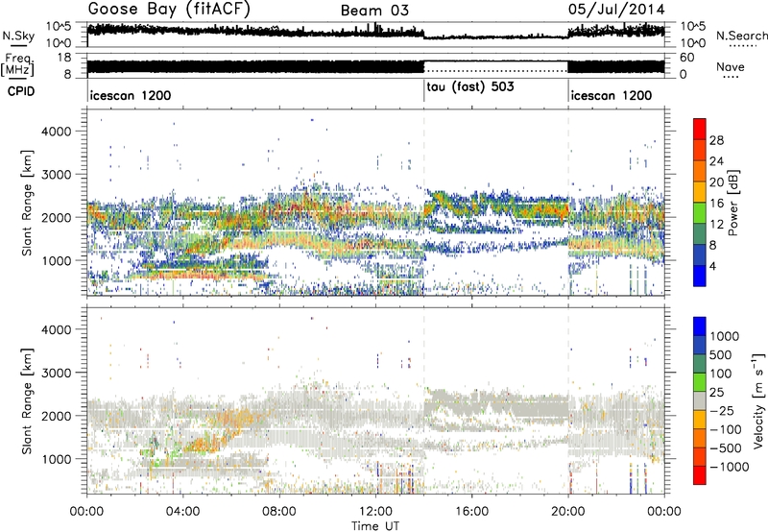Click the "-1000" Velocity colorbar value
The height and width of the screenshot is (532, 768).
pos(729,467)
